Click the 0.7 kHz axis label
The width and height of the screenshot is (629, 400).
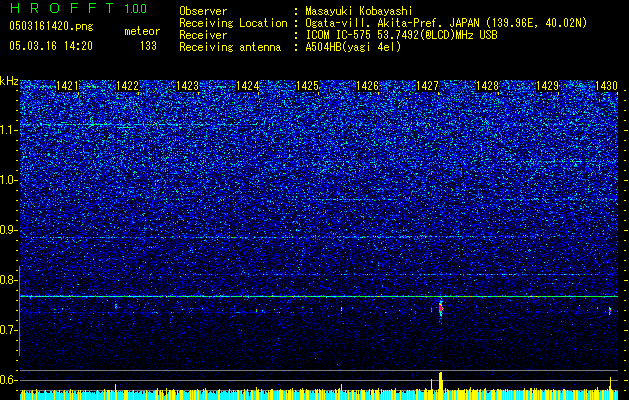pos(8,330)
